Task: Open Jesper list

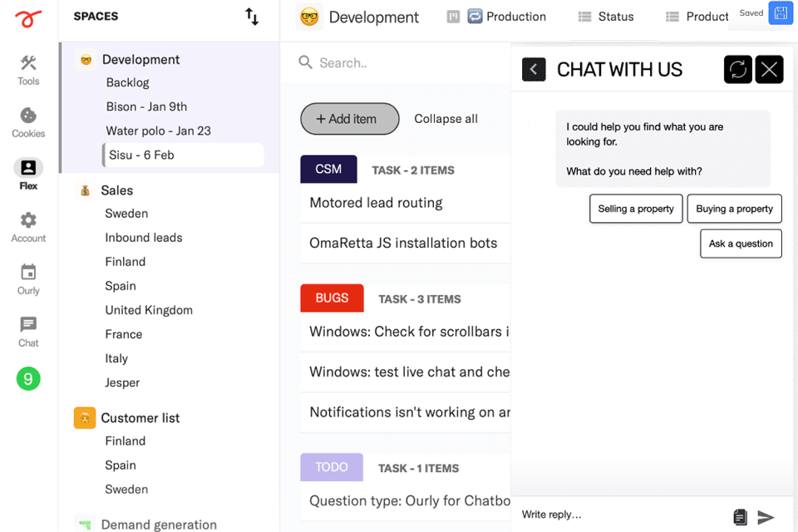Action: tap(122, 383)
